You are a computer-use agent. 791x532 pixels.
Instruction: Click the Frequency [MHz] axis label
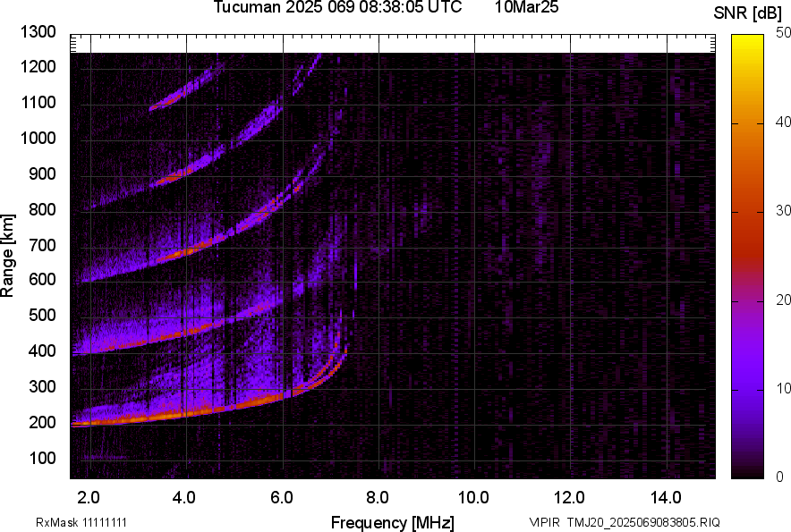point(392,522)
